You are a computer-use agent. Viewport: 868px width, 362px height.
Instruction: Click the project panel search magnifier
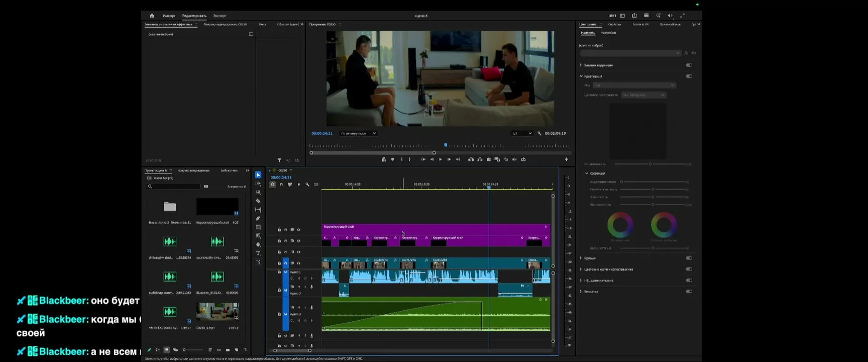click(x=150, y=187)
